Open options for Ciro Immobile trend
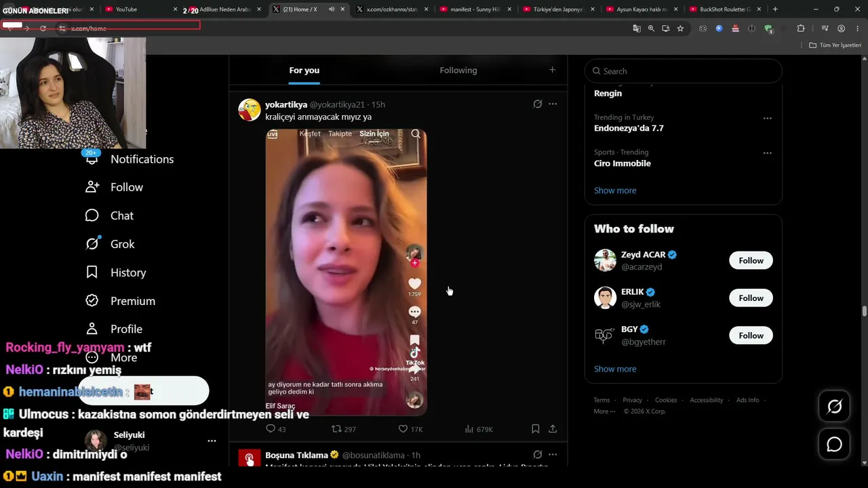This screenshot has width=868, height=488. pyautogui.click(x=767, y=153)
